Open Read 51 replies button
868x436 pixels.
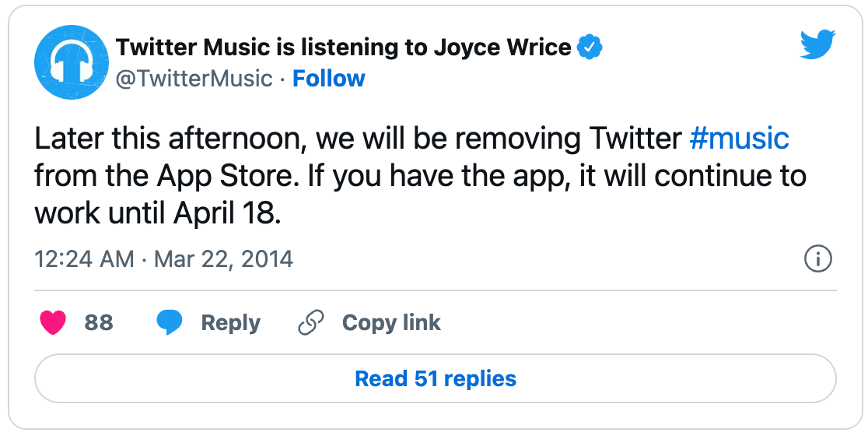435,378
